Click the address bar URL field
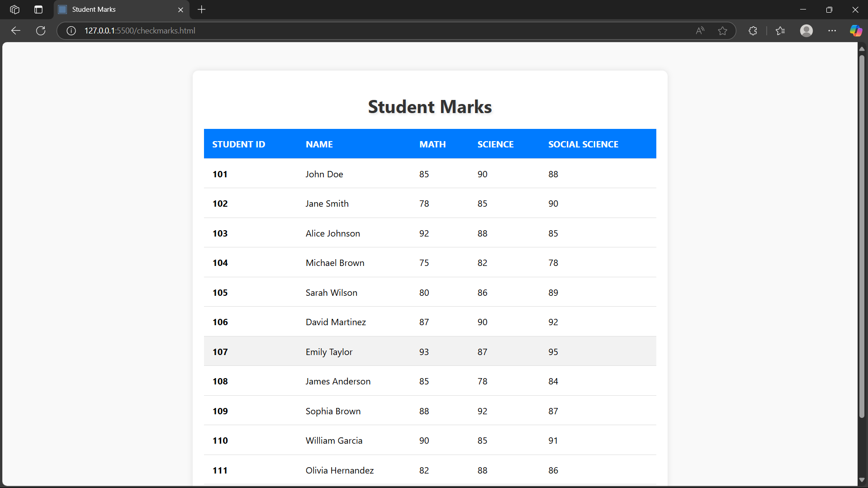Screen dimensions: 868x488 [x=362, y=31]
